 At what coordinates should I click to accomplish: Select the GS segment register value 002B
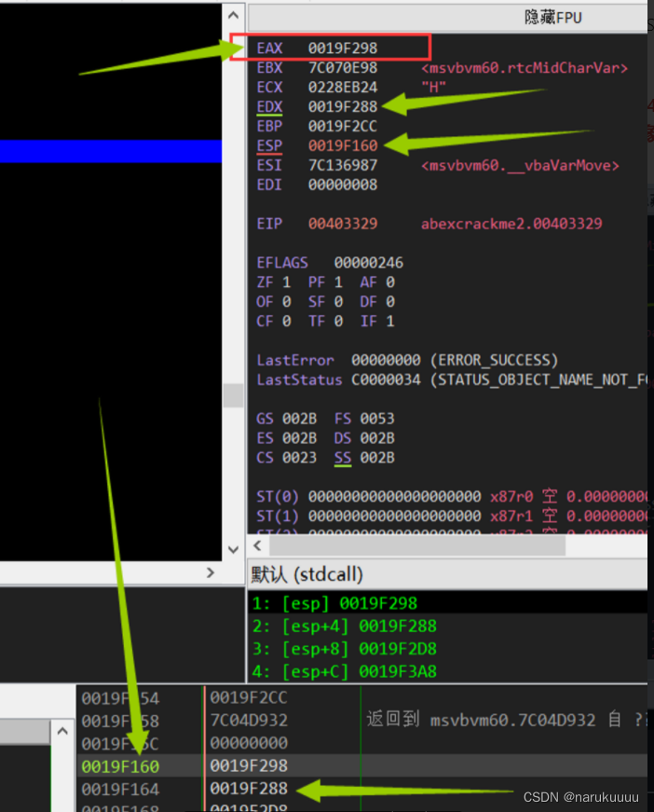click(299, 419)
